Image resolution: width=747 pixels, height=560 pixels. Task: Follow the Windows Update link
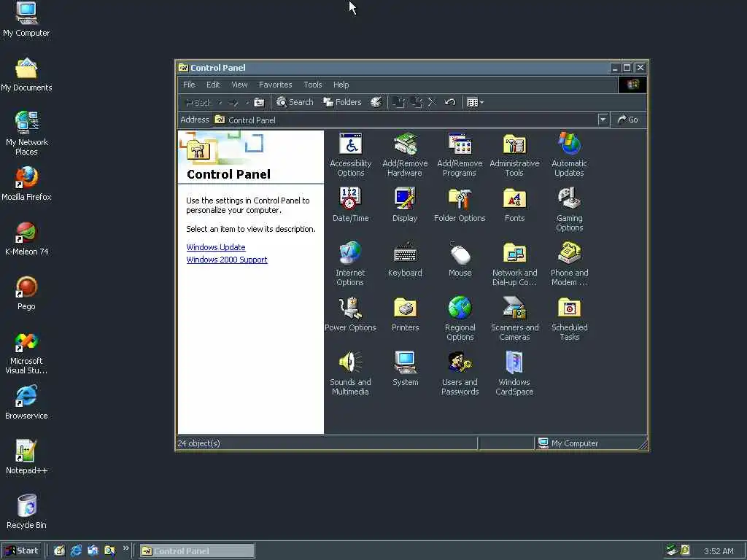point(216,247)
